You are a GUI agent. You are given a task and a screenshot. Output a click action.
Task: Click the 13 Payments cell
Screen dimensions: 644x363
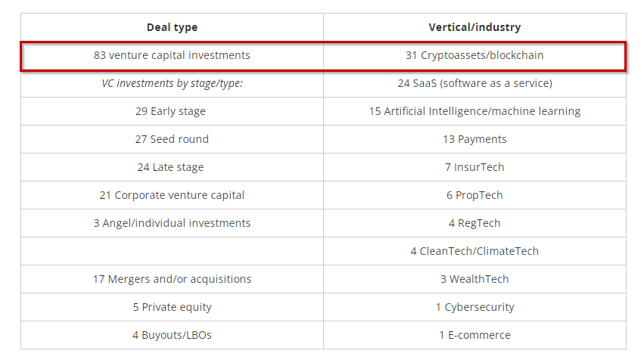click(x=474, y=139)
